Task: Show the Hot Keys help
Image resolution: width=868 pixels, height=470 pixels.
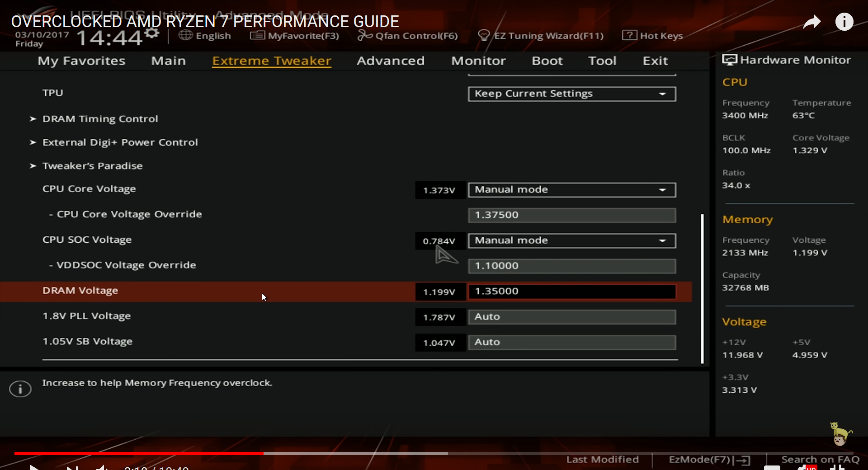Action: 652,36
